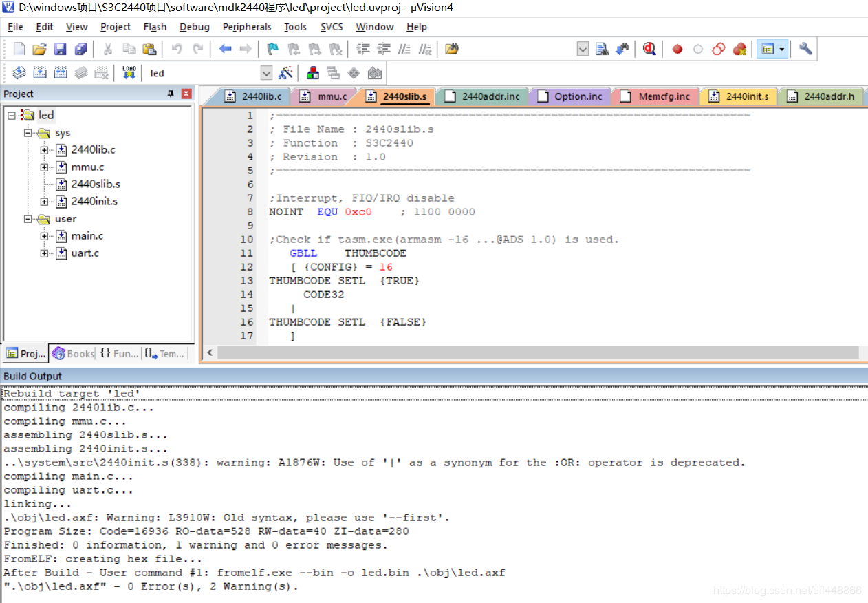Expand the main.c tree node
This screenshot has width=868, height=603.
(44, 236)
